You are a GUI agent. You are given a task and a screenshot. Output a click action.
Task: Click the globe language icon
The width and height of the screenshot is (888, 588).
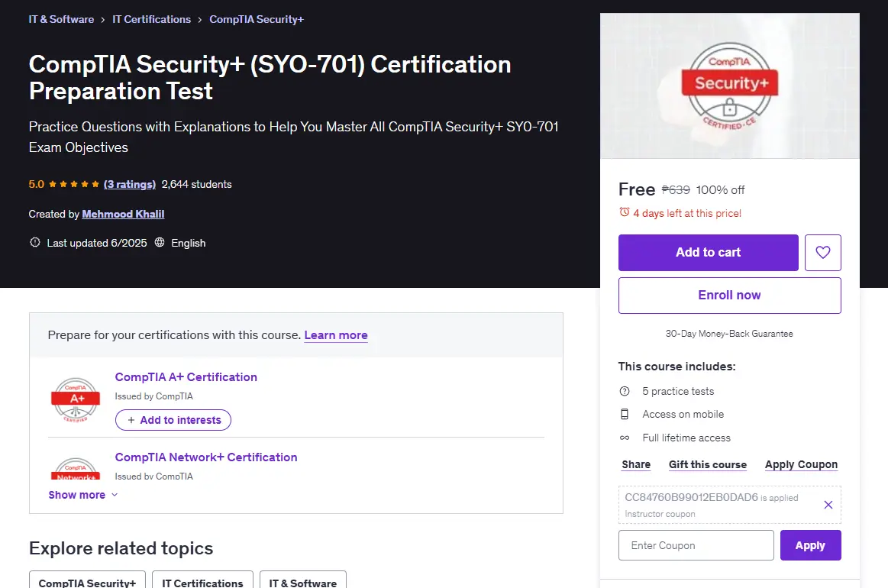[x=160, y=242]
